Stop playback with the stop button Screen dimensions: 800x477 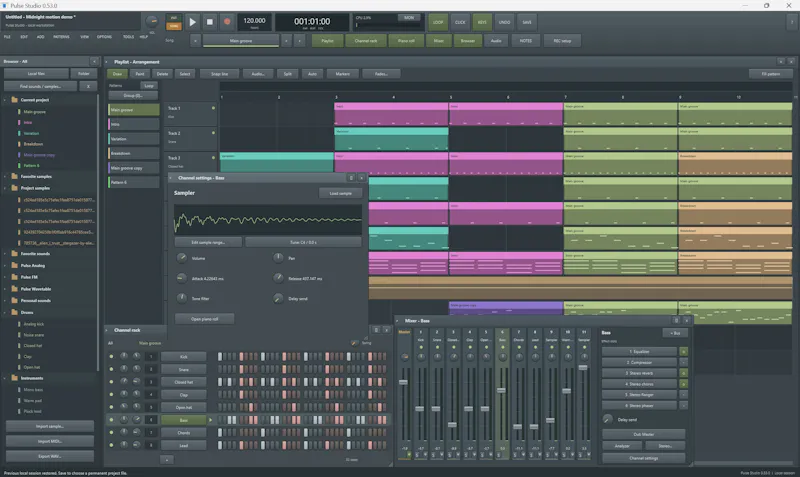pyautogui.click(x=210, y=22)
